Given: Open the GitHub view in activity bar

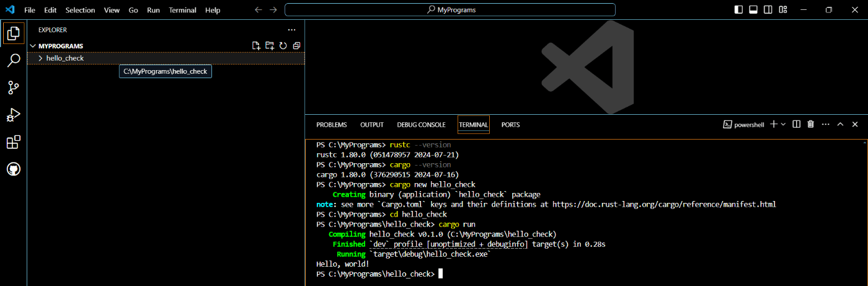Looking at the screenshot, I should pyautogui.click(x=13, y=169).
